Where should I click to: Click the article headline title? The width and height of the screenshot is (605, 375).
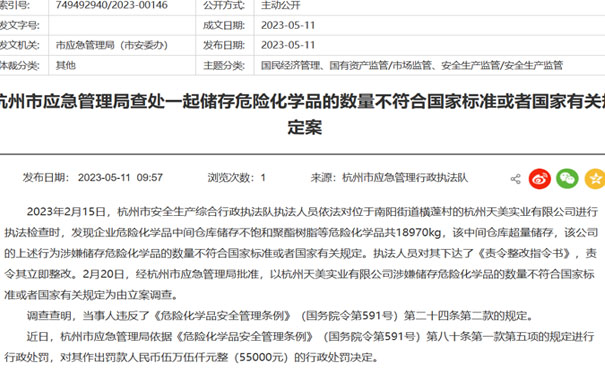point(302,114)
